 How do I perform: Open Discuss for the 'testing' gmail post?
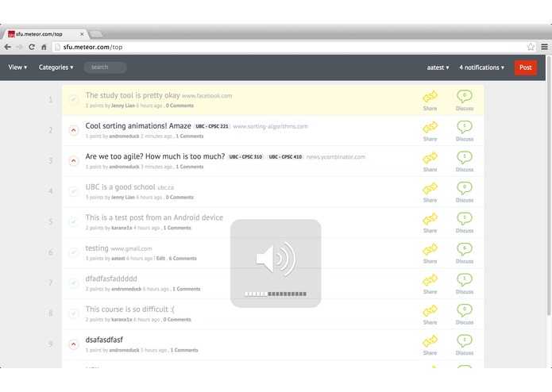pyautogui.click(x=465, y=249)
